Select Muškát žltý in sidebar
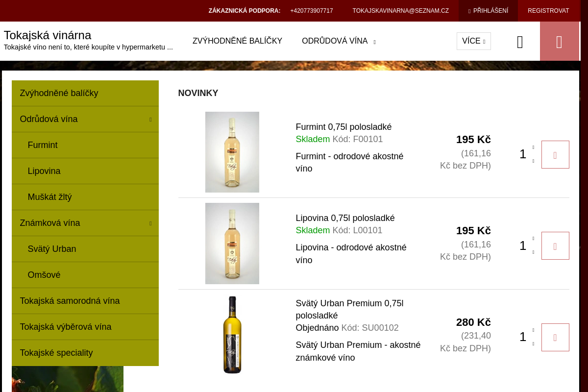The image size is (588, 392). (x=49, y=197)
